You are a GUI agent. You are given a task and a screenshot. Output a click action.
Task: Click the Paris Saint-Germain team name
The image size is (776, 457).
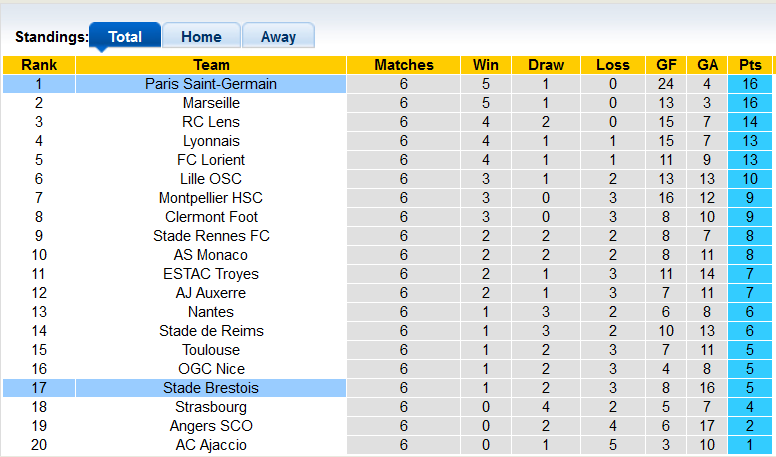coord(211,84)
